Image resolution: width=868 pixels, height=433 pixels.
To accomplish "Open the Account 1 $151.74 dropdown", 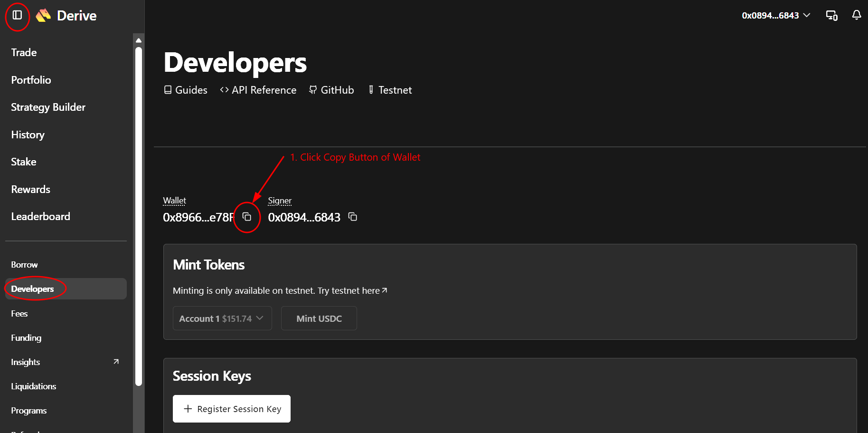I will click(x=222, y=318).
